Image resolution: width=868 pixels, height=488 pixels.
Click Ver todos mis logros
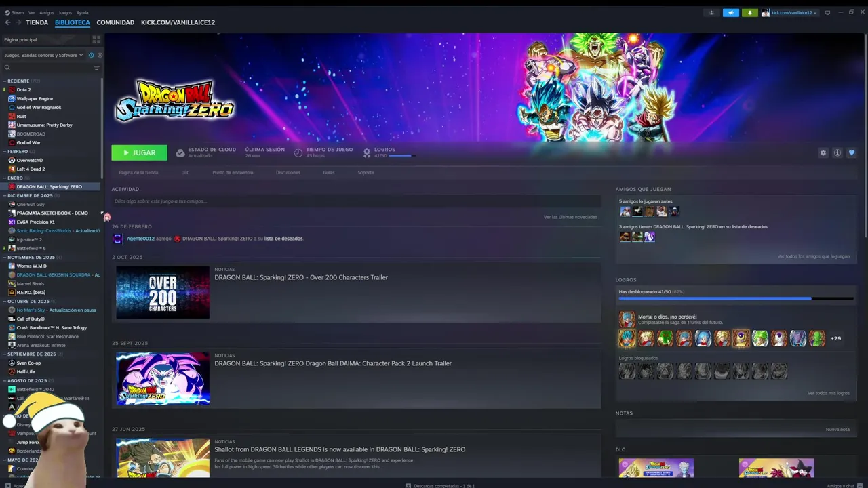[828, 393]
